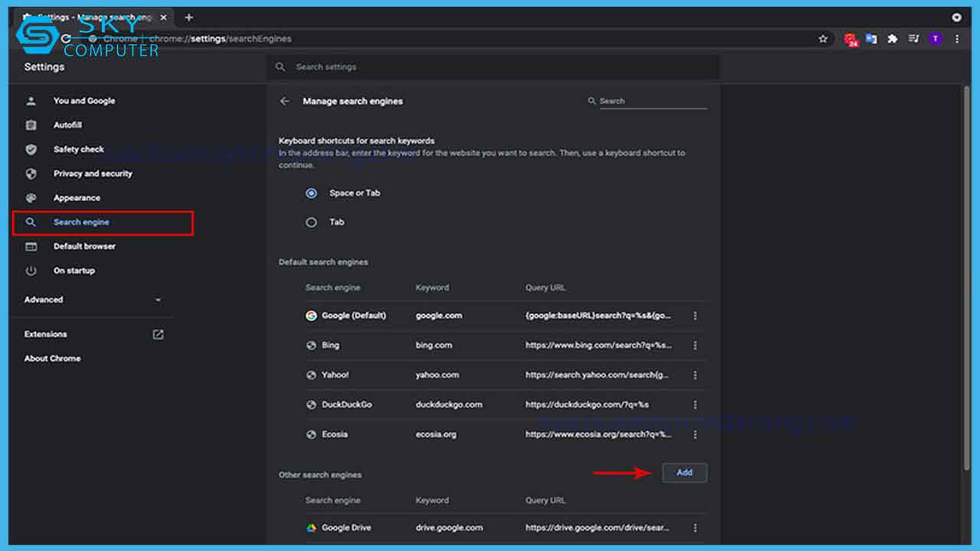Click the On startup power icon

(31, 271)
